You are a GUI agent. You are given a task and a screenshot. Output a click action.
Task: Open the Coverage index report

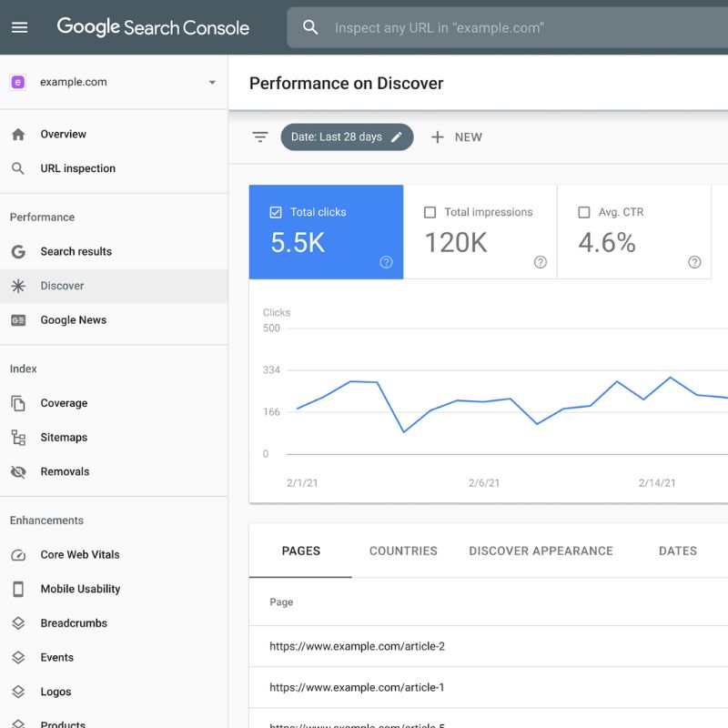[65, 402]
